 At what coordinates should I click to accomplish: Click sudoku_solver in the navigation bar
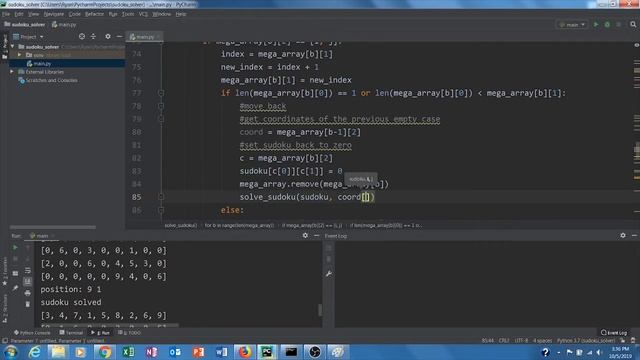[24, 24]
